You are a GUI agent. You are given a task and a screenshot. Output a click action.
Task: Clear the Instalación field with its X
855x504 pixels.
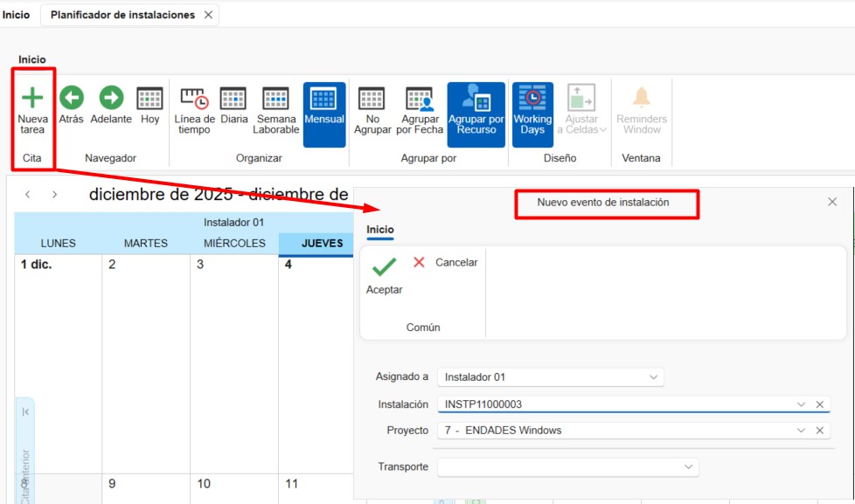coord(820,404)
